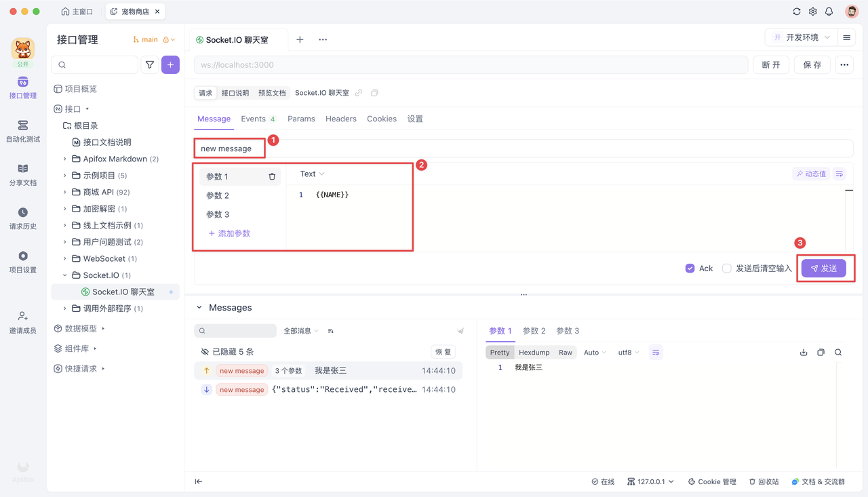Screen dimensions: 868x497
Task: Open the hamburger menu at top right
Action: 846,38
